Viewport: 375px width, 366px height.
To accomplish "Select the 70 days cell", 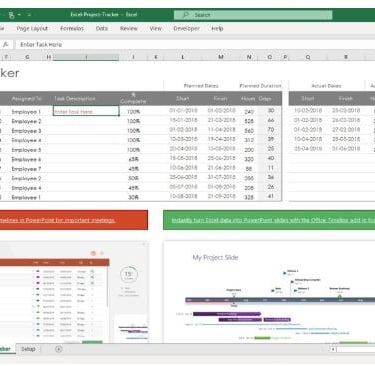I will [271, 129].
